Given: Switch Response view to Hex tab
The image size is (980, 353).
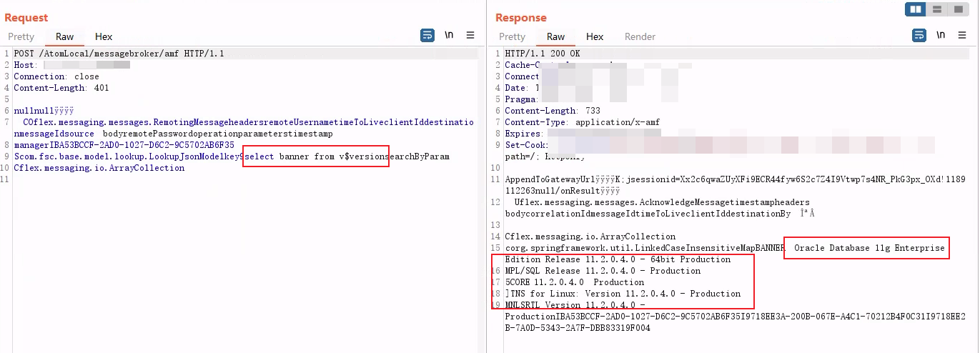Looking at the screenshot, I should tap(595, 36).
